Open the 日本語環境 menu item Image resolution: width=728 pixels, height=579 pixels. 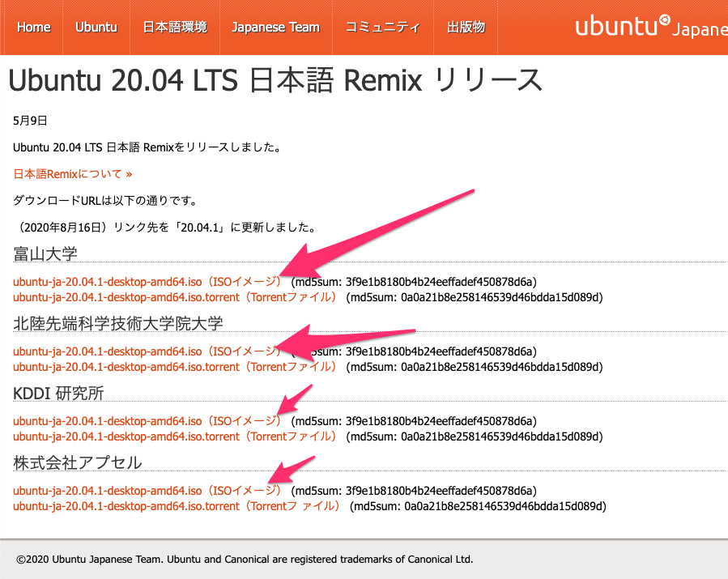point(175,27)
